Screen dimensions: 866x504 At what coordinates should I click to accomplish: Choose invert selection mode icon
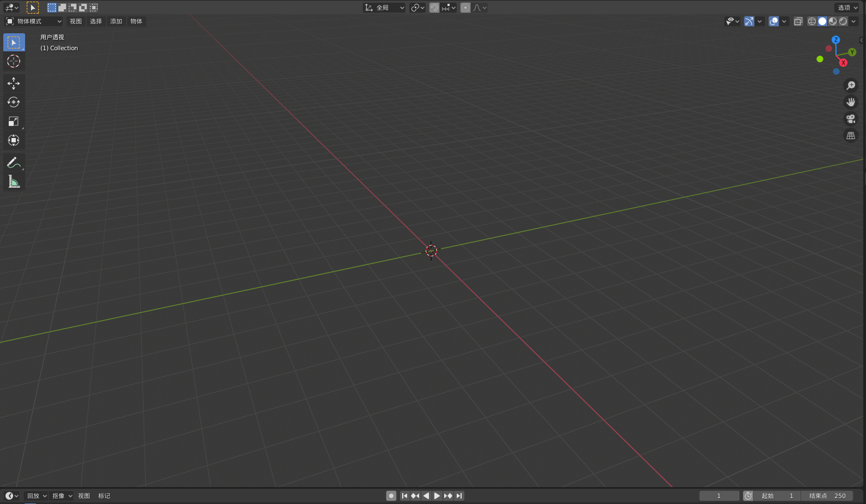[x=83, y=8]
